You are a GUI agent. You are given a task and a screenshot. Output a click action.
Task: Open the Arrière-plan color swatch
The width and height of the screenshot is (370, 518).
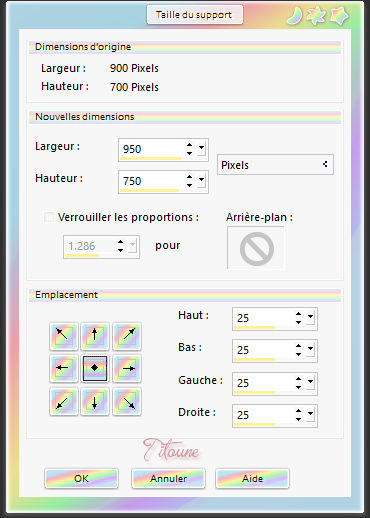click(x=256, y=248)
